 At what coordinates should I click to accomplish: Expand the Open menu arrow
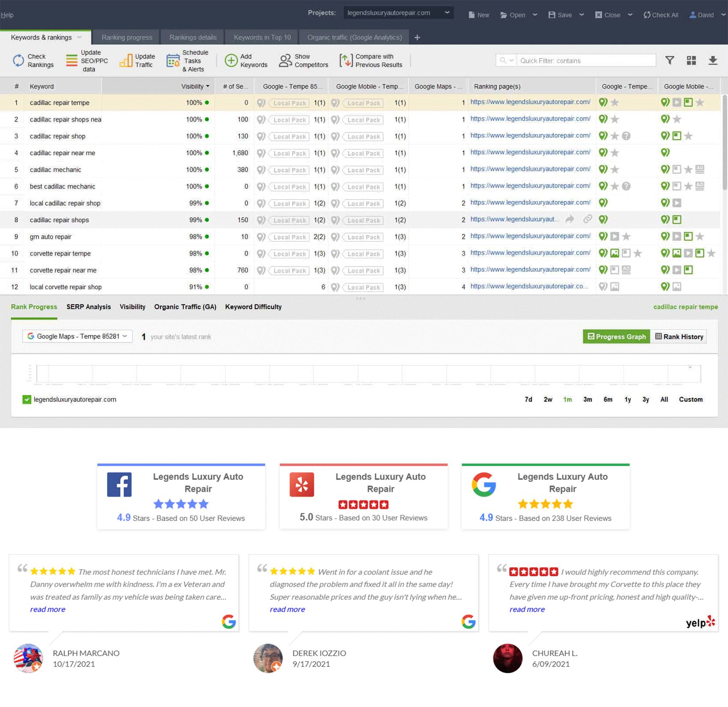535,15
